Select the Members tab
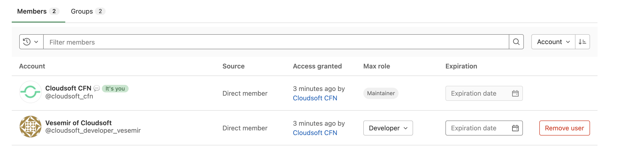 tap(38, 11)
